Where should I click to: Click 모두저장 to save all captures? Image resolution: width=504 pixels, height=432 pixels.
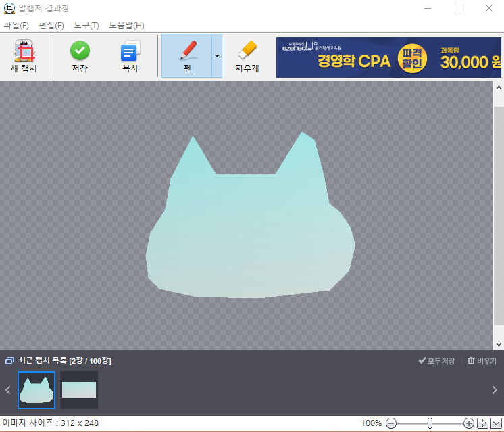[436, 361]
